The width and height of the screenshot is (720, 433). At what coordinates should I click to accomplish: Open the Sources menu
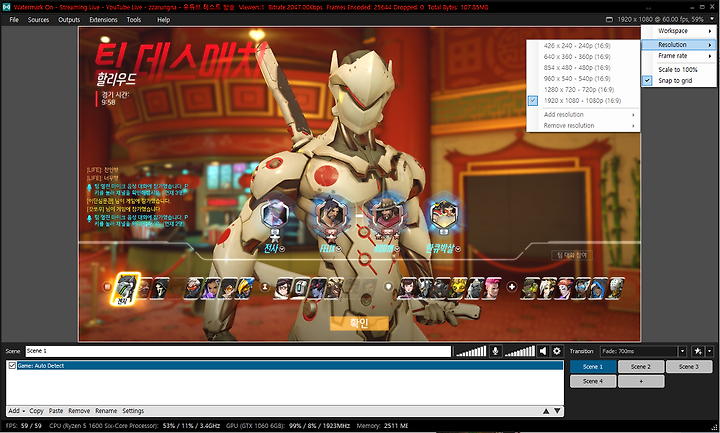(x=38, y=20)
